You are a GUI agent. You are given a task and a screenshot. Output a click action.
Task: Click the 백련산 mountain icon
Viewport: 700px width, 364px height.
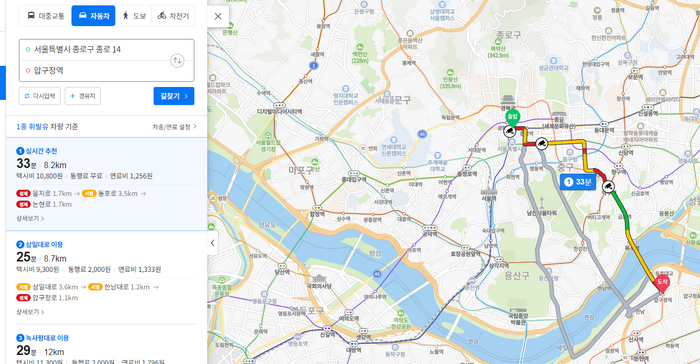tap(360, 46)
